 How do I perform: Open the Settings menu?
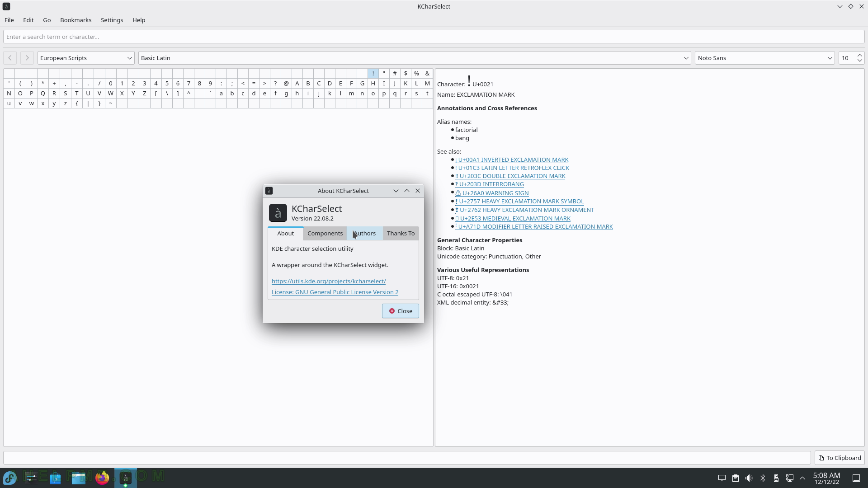pos(112,20)
